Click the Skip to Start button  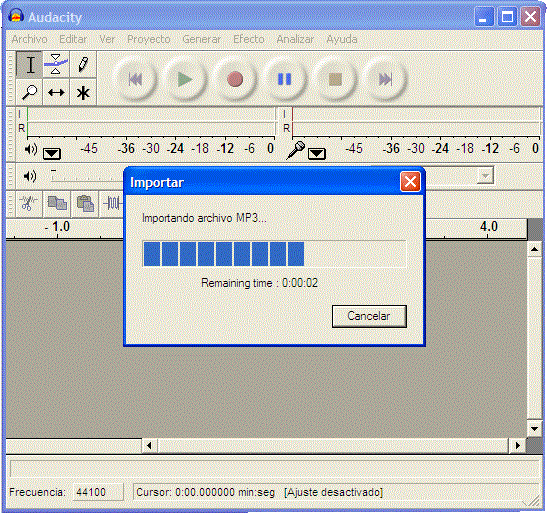(135, 79)
